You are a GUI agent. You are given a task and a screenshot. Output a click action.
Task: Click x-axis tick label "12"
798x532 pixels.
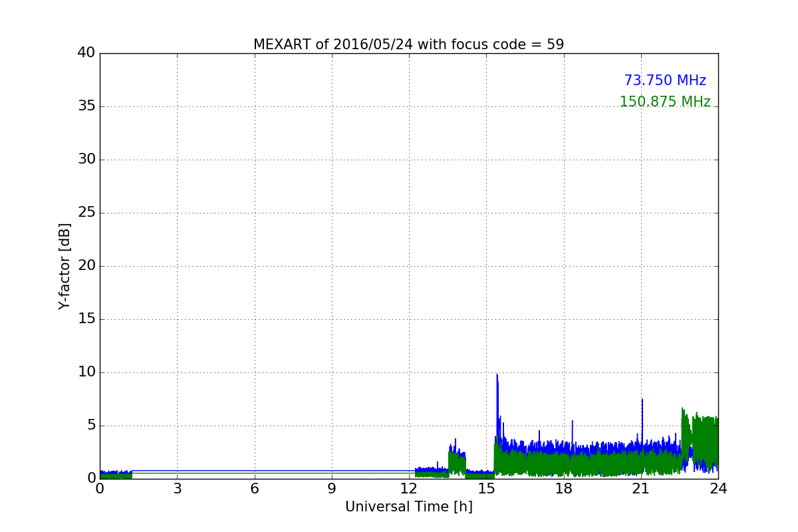(409, 489)
